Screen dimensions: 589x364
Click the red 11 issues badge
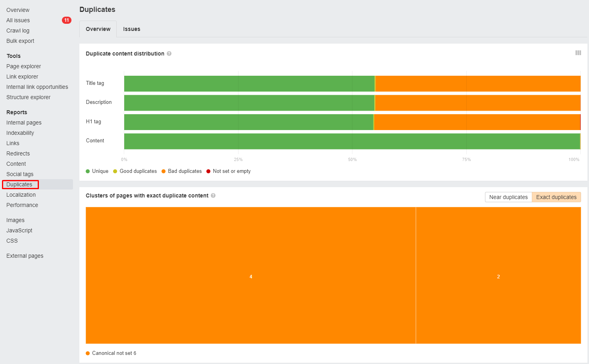[x=66, y=20]
